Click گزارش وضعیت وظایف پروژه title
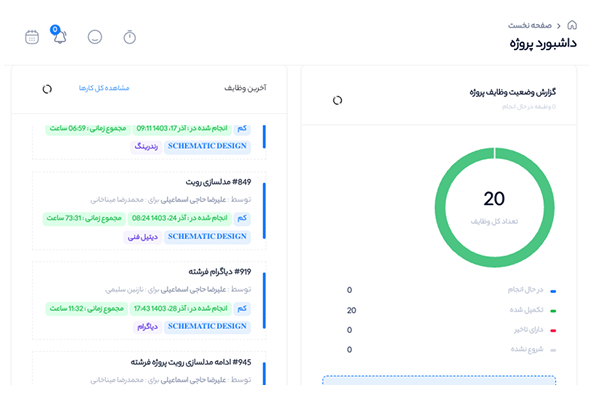Screen dimensions: 600x400 (x=513, y=92)
